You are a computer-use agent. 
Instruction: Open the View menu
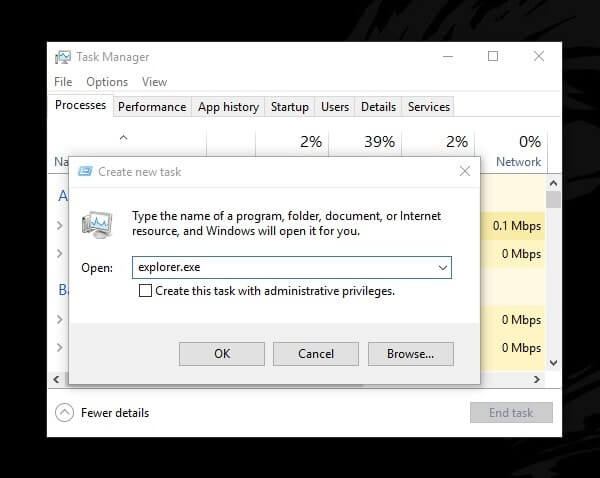coord(155,82)
